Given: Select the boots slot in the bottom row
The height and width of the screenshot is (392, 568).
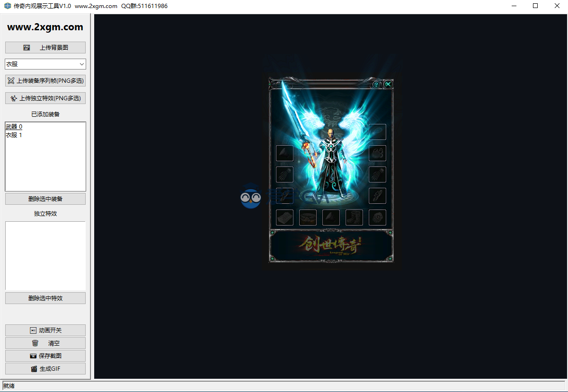Looking at the screenshot, I should click(x=354, y=218).
